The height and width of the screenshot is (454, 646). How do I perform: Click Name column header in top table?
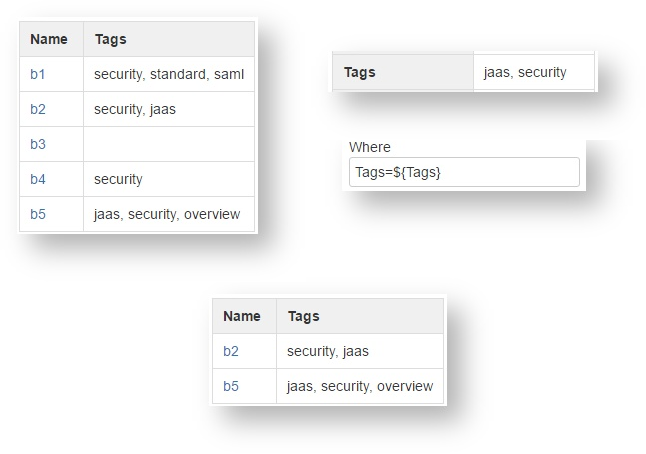[x=49, y=39]
